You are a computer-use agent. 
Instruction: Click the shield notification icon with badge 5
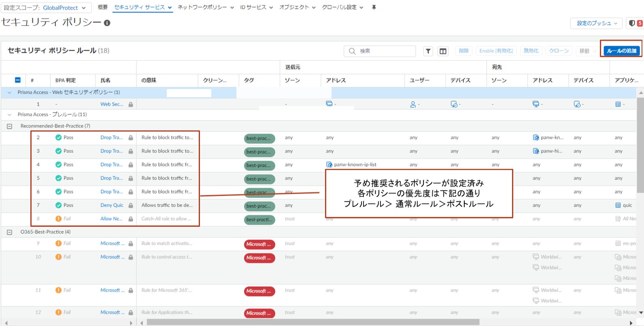(635, 23)
